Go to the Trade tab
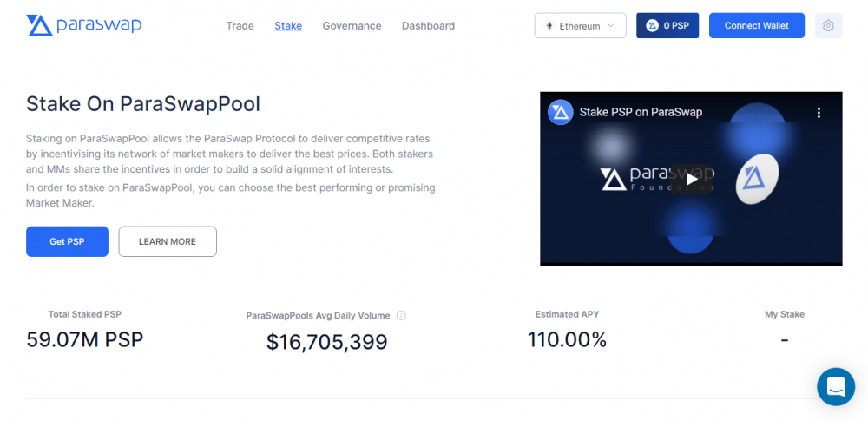Viewport: 868px width, 427px height. 240,25
